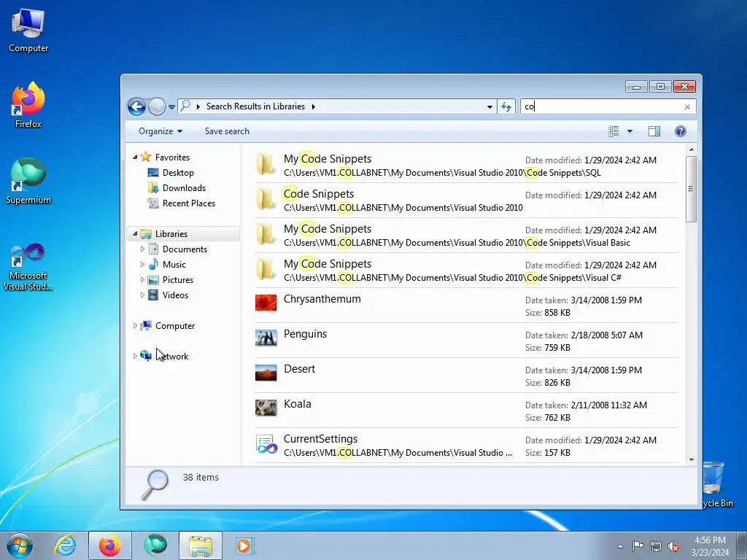Refresh the search results in the address bar
The height and width of the screenshot is (560, 747).
506,106
